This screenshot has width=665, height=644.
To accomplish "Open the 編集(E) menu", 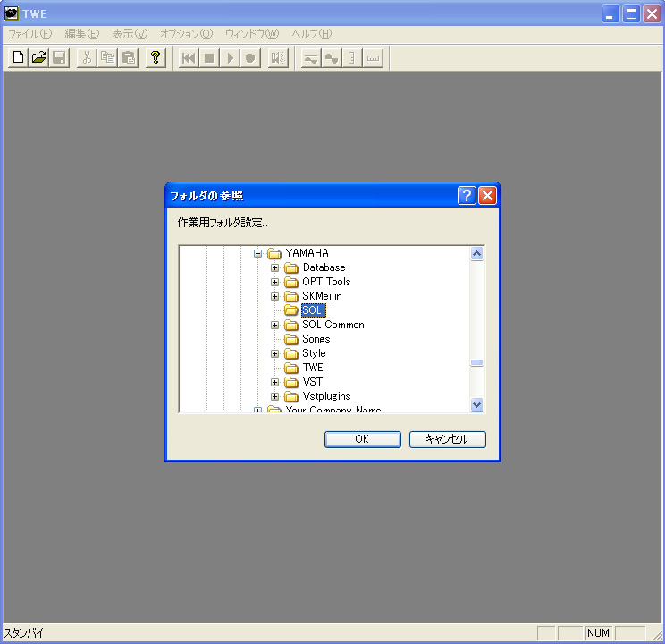I will point(82,33).
